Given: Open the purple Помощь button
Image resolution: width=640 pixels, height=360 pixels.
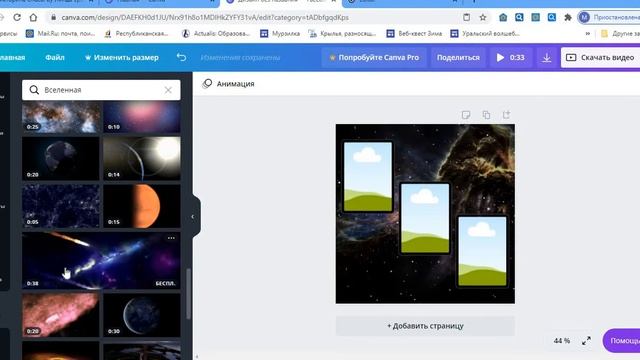Looking at the screenshot, I should (x=622, y=340).
